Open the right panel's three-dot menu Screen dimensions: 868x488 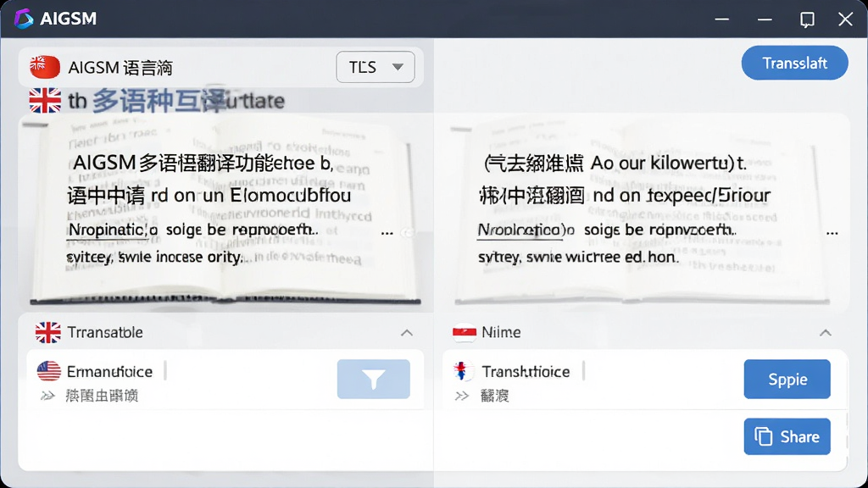coord(832,233)
